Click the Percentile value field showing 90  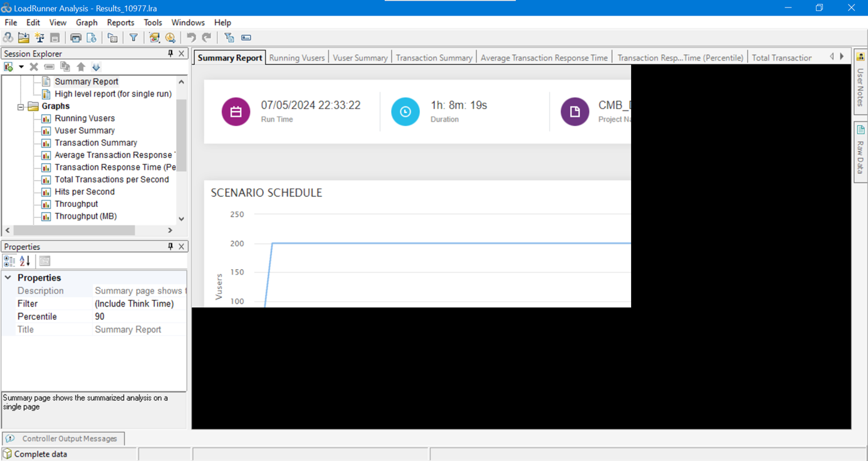[x=139, y=317]
